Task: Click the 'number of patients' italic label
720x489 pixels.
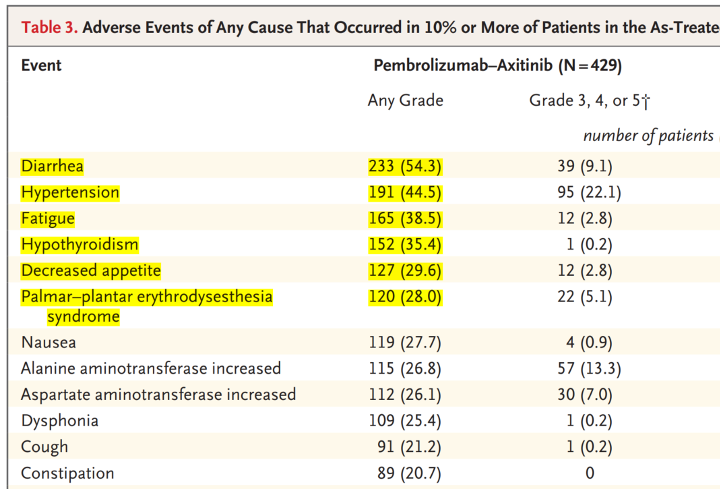Action: click(x=648, y=135)
